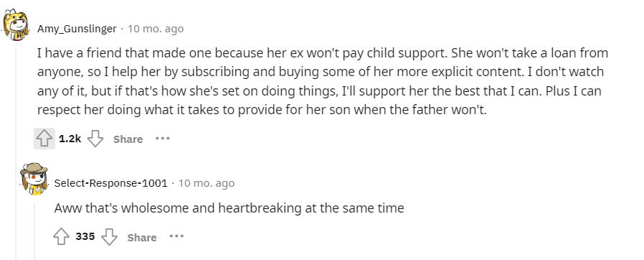Open Amy_Gunslinger's avatar profile picture

click(x=16, y=26)
